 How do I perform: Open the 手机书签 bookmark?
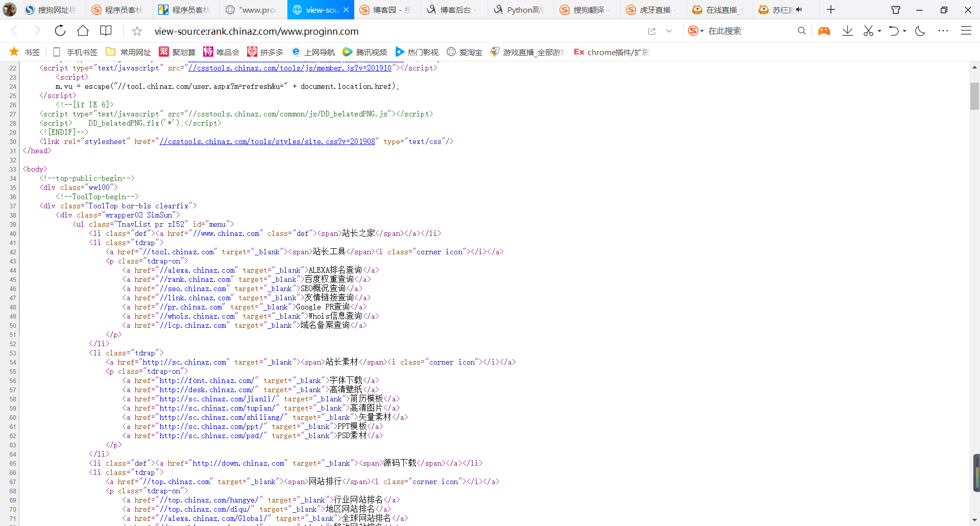[75, 52]
